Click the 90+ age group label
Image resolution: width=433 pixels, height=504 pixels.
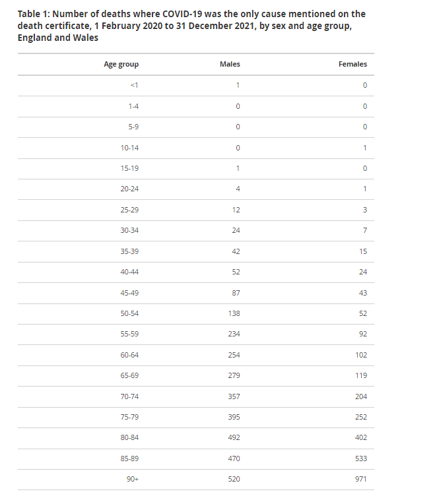[133, 479]
